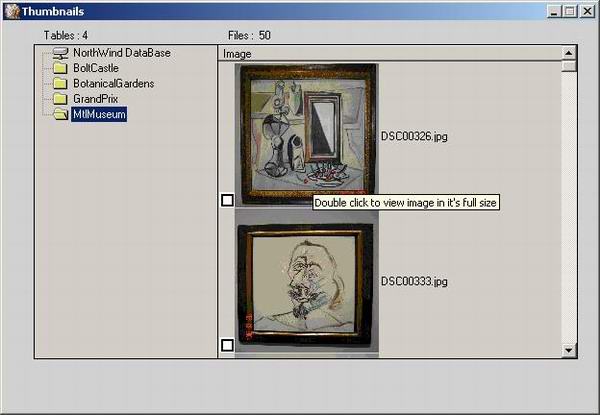Click the 'Tables : 4' label
Viewport: 600px width, 415px height.
[x=65, y=36]
